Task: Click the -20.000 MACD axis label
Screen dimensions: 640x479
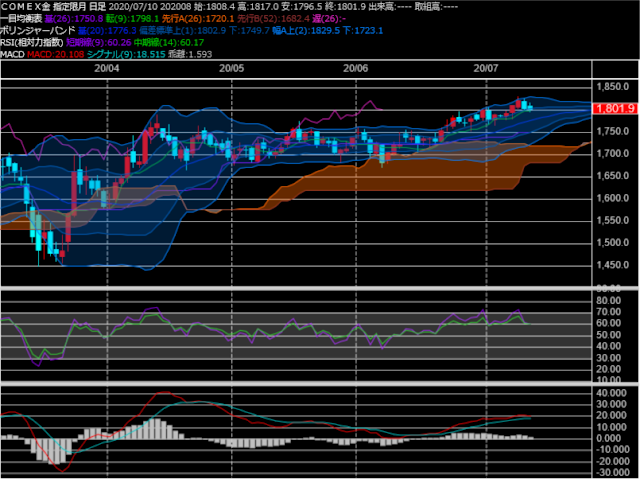Action: point(611,461)
